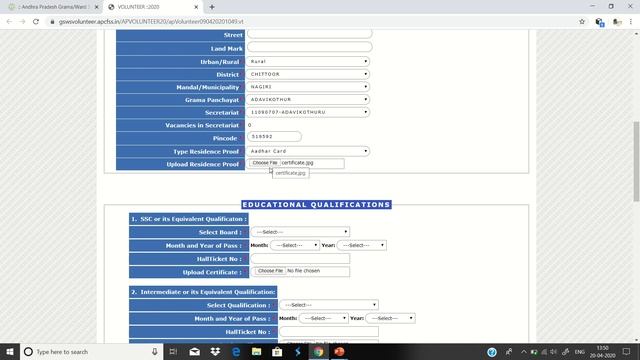Open the browser extension icon next to star

600,22
